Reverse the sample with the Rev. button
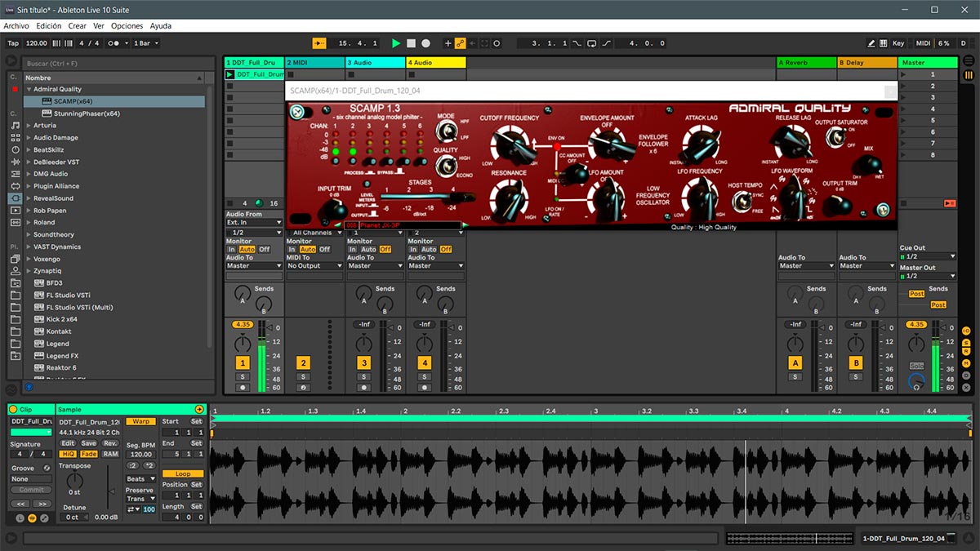980x551 pixels. click(110, 443)
